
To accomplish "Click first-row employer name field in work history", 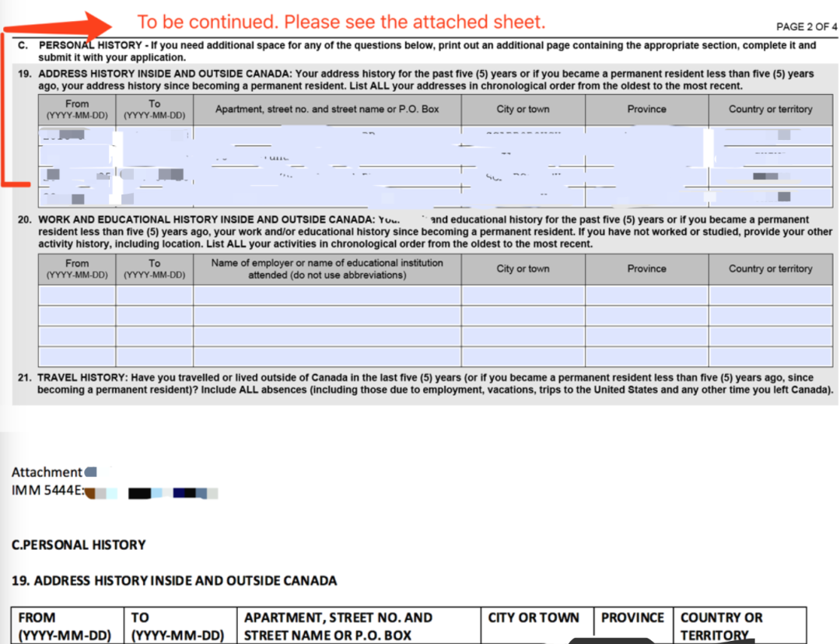I will click(327, 296).
